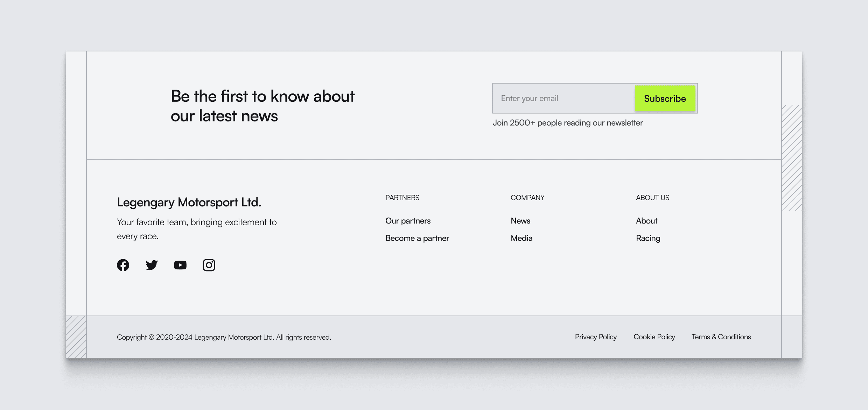Image resolution: width=868 pixels, height=410 pixels.
Task: Click the COMPANY column heading
Action: coord(527,198)
